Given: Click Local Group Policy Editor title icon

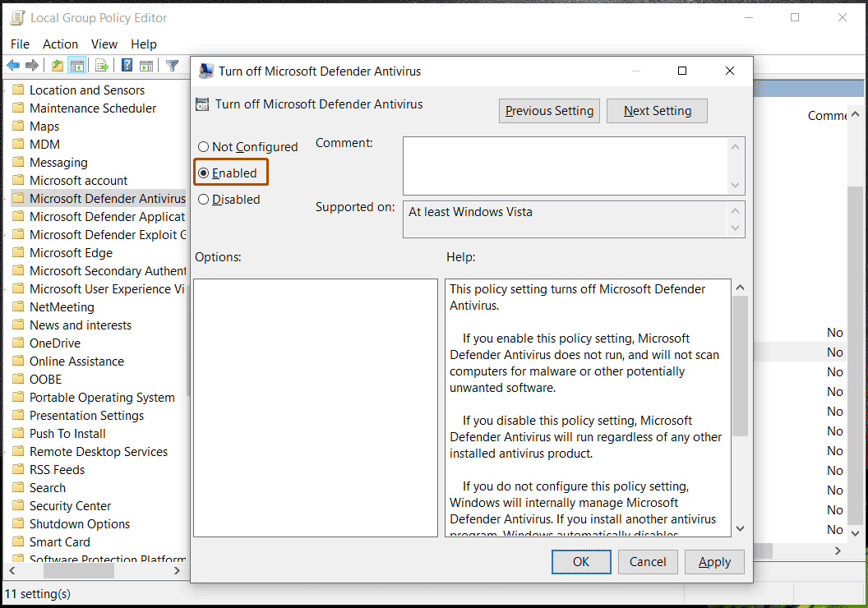Looking at the screenshot, I should point(18,18).
